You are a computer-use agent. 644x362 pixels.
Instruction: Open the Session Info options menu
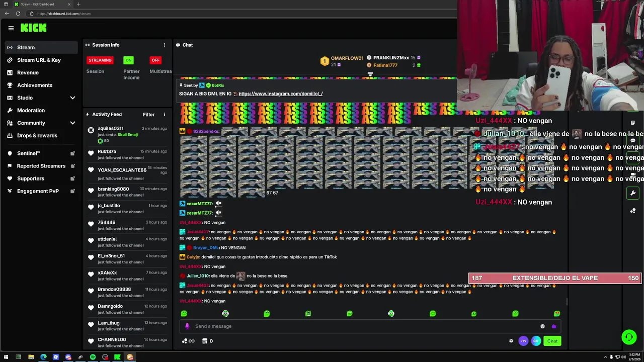click(164, 45)
